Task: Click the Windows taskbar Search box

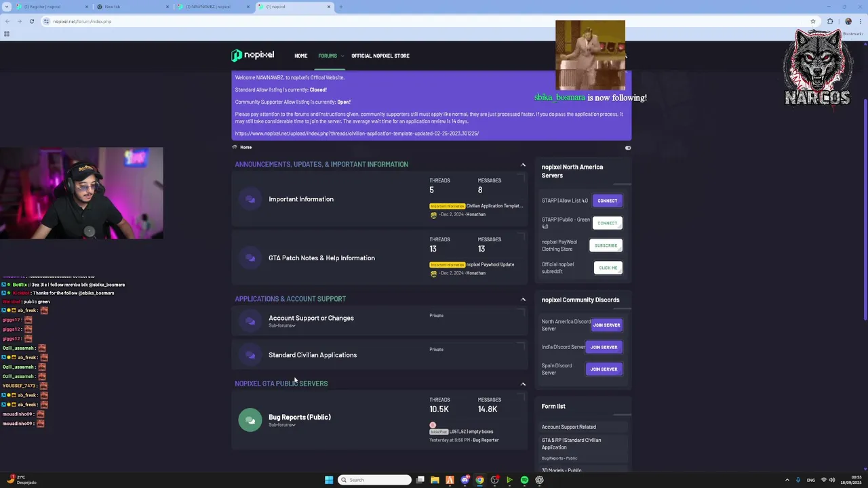Action: point(375,480)
